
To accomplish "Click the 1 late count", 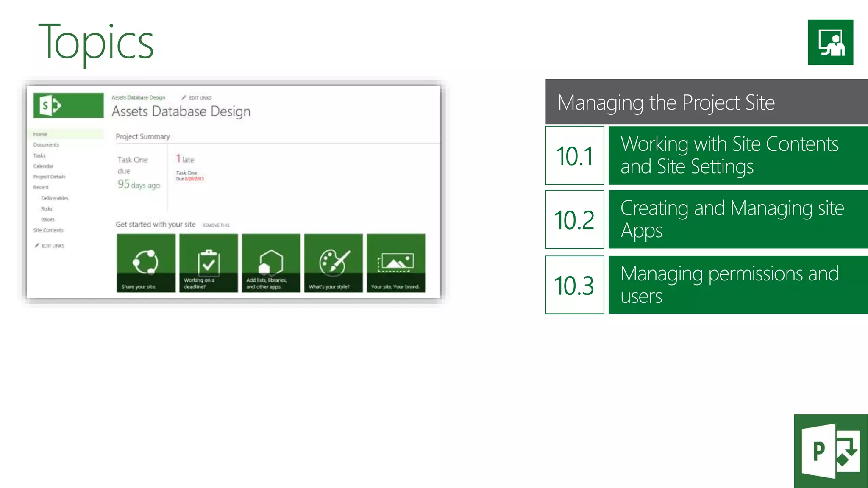I will point(185,159).
